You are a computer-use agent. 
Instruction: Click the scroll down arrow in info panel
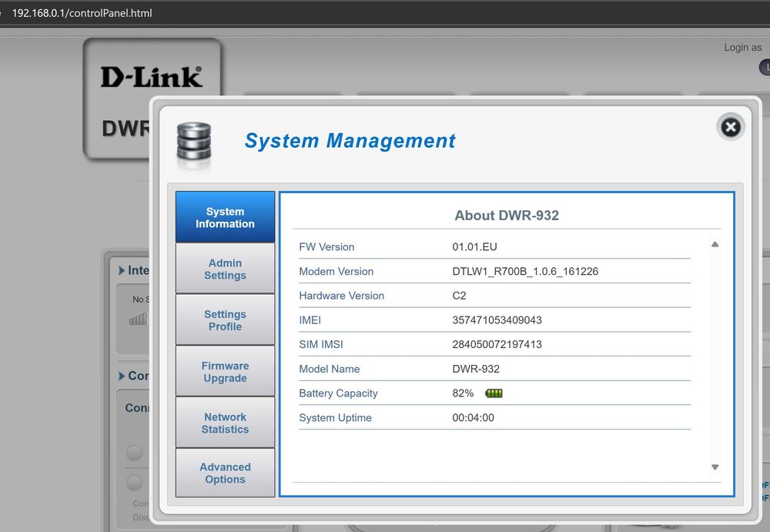[715, 467]
